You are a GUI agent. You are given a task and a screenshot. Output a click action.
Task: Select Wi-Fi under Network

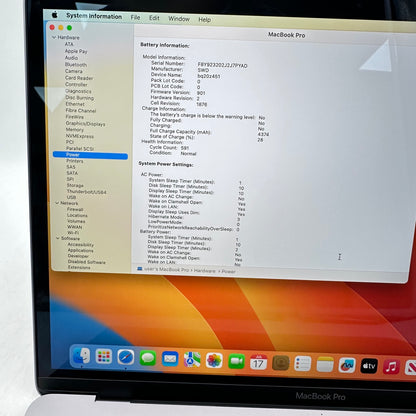pos(73,232)
